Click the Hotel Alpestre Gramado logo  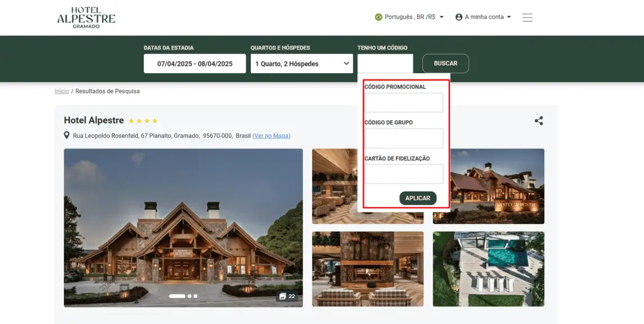[86, 17]
